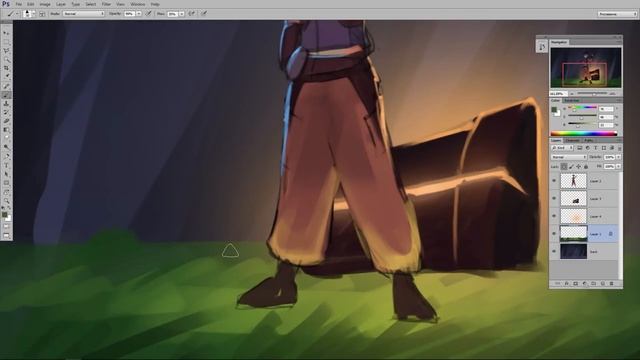Select the Brush tool in the toolbox
The height and width of the screenshot is (360, 640).
coord(6,95)
